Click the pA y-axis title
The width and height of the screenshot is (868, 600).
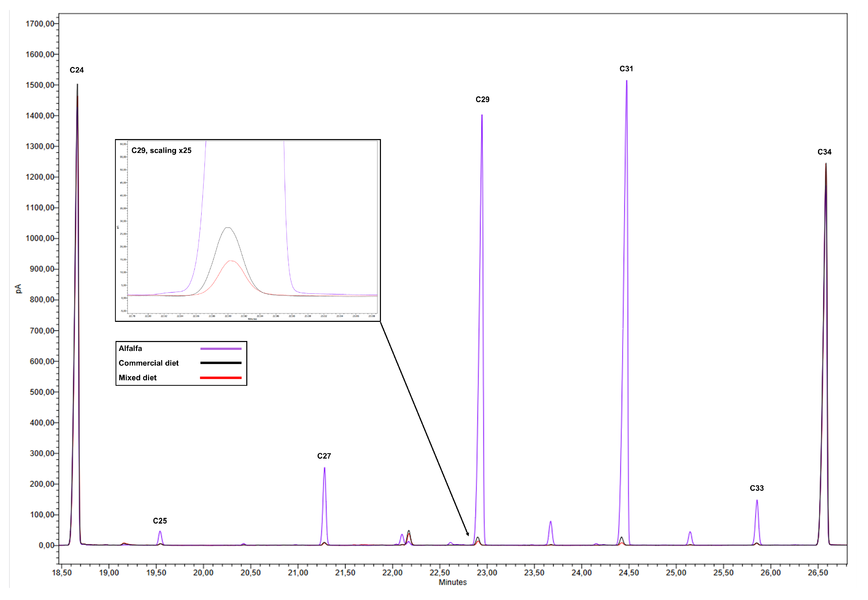(x=18, y=288)
